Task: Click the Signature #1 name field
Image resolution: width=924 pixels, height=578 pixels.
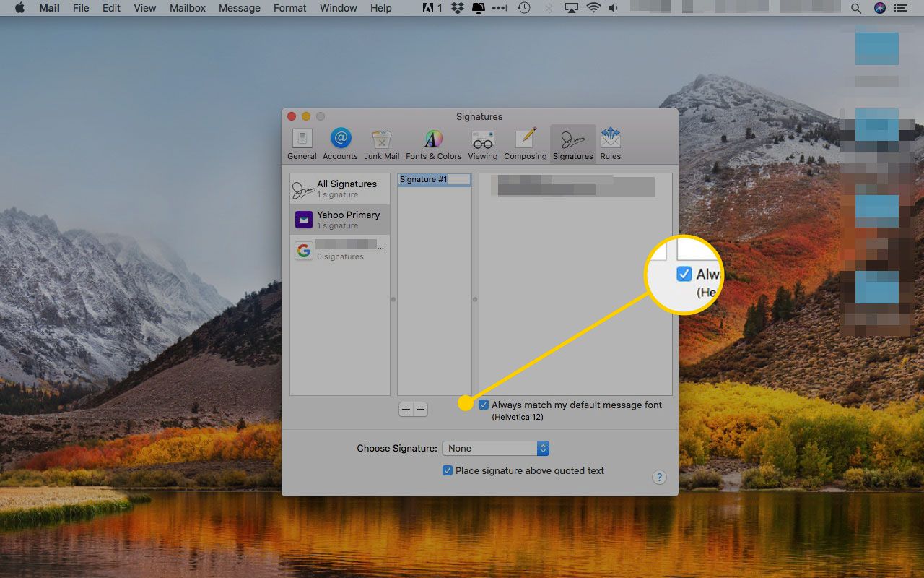Action: click(434, 179)
